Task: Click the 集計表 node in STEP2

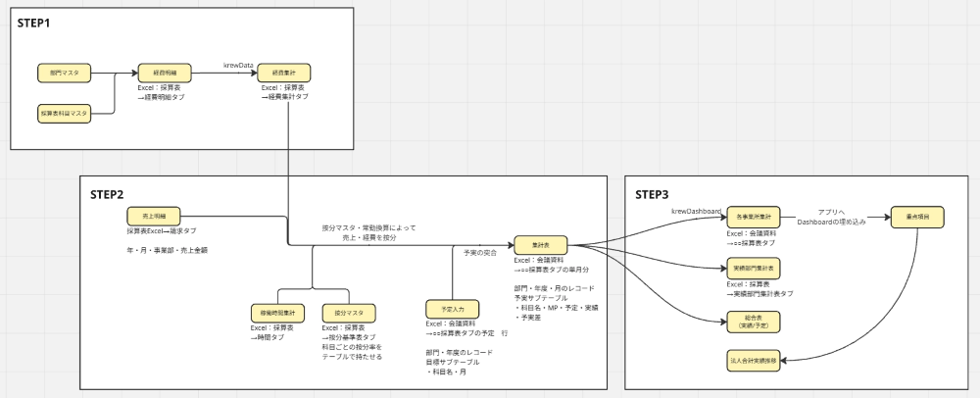Action: [x=541, y=245]
